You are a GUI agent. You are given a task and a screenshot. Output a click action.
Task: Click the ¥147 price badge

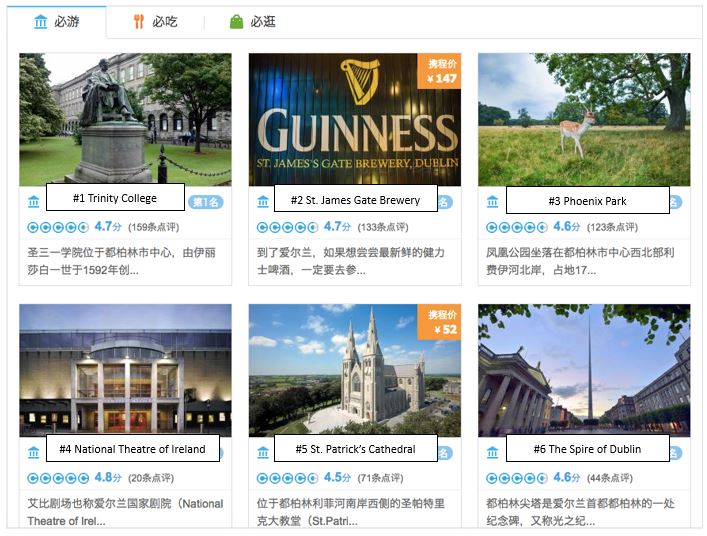pyautogui.click(x=440, y=71)
